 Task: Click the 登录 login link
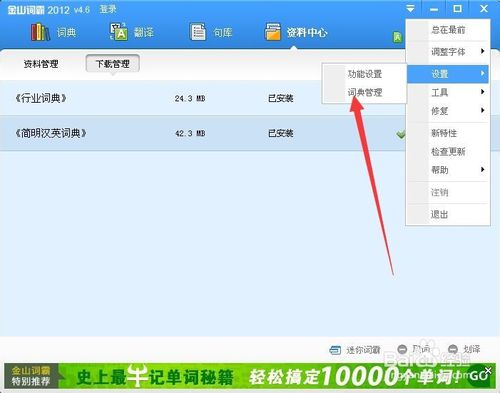coord(108,9)
